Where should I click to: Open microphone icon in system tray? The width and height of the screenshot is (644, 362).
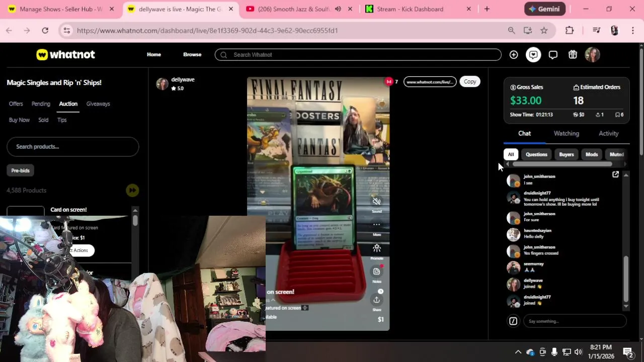[x=554, y=352]
